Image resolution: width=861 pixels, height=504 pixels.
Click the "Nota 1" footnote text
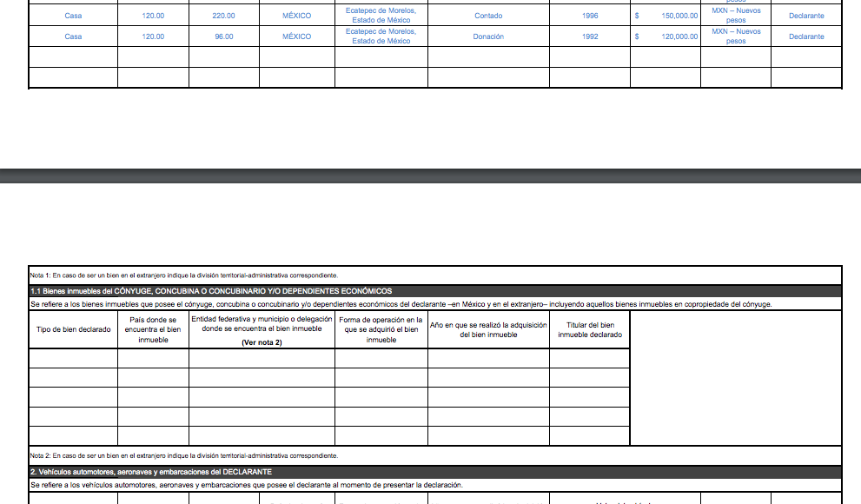[x=182, y=275]
